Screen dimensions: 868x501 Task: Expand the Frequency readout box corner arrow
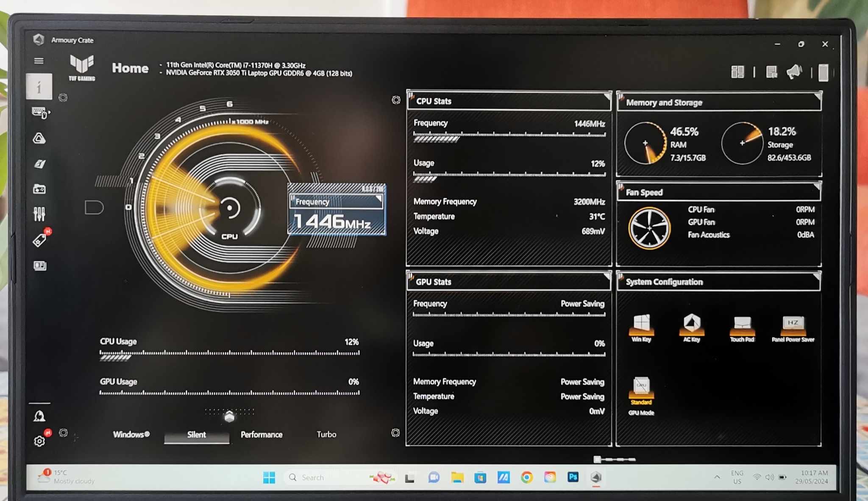click(x=378, y=198)
